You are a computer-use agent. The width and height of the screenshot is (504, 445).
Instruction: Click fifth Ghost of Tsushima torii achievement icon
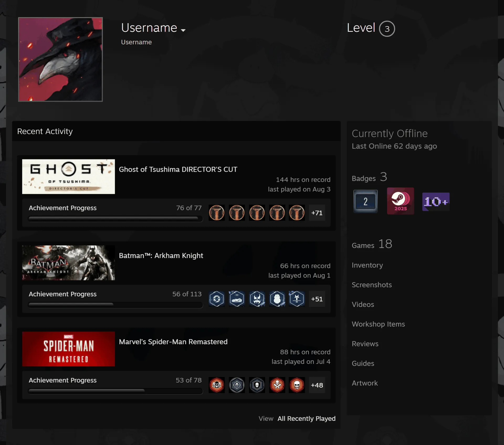[x=297, y=213]
